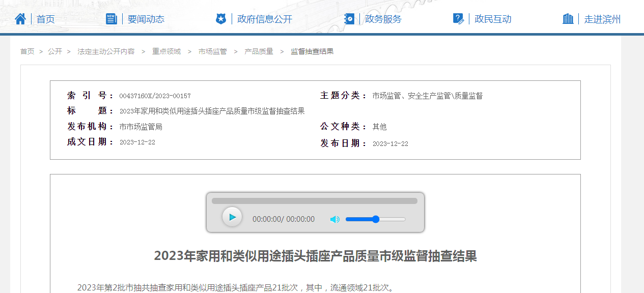Go to 产品质量 breadcrumb link
The width and height of the screenshot is (644, 293).
[259, 51]
